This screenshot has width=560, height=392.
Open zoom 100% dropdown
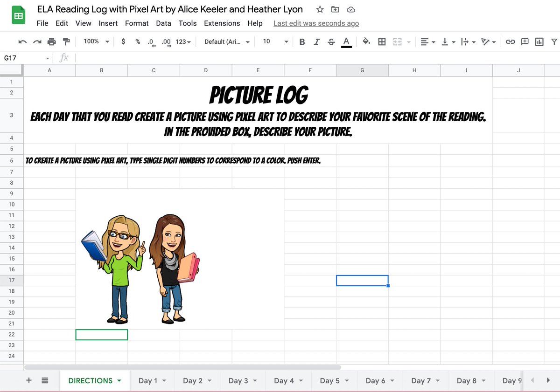tap(96, 41)
